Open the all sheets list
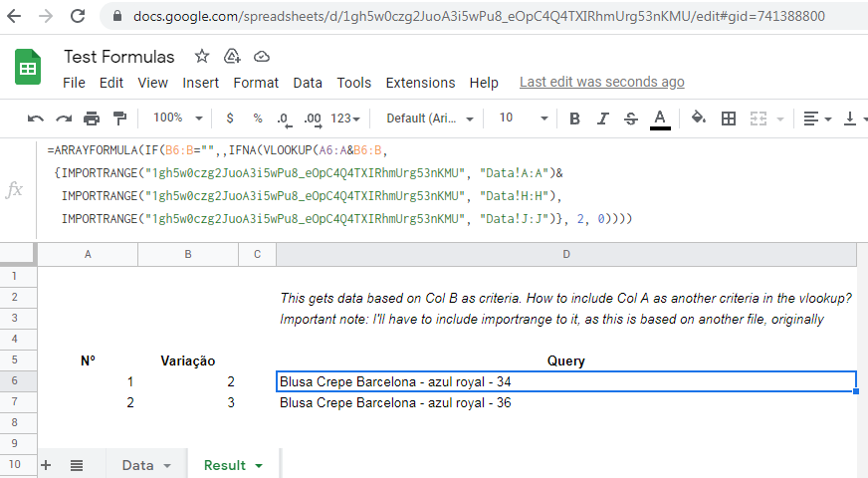The width and height of the screenshot is (868, 478). pos(77,465)
